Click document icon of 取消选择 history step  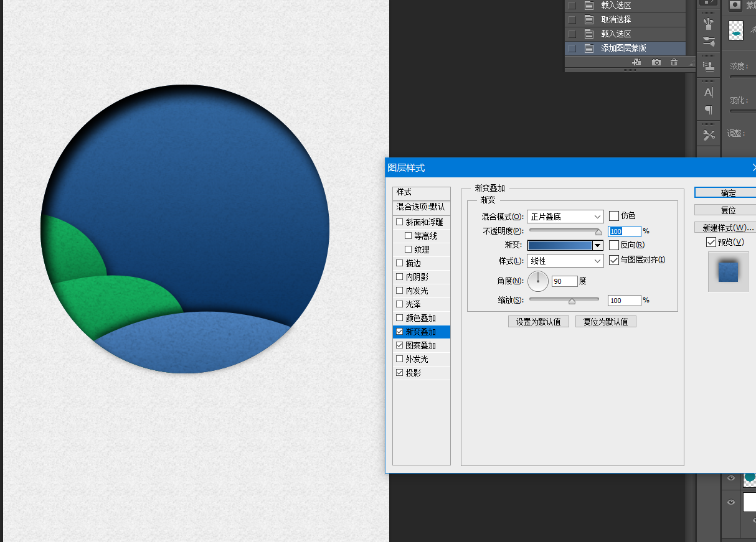tap(589, 19)
